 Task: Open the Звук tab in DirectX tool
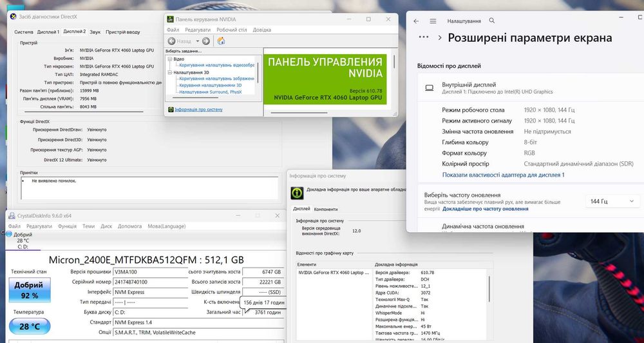click(95, 32)
